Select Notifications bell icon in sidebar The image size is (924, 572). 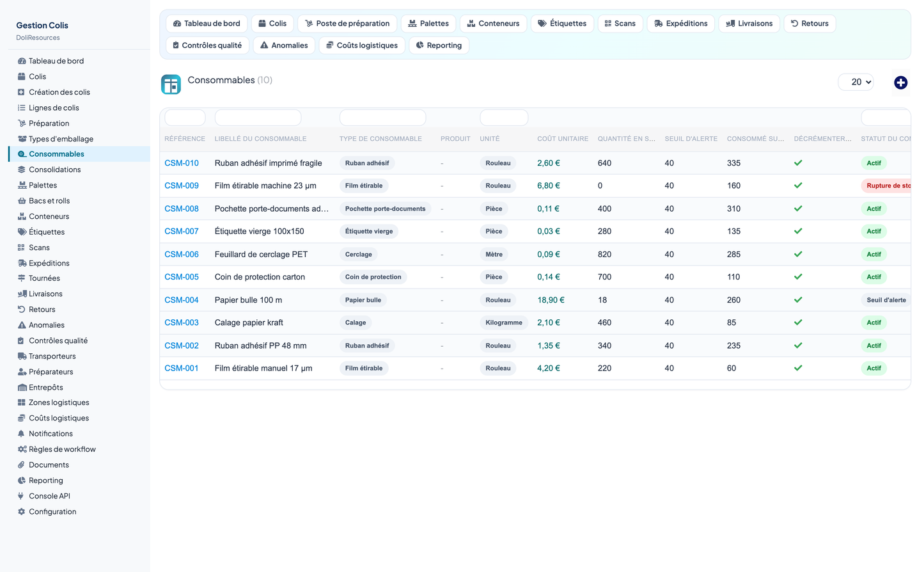22,434
